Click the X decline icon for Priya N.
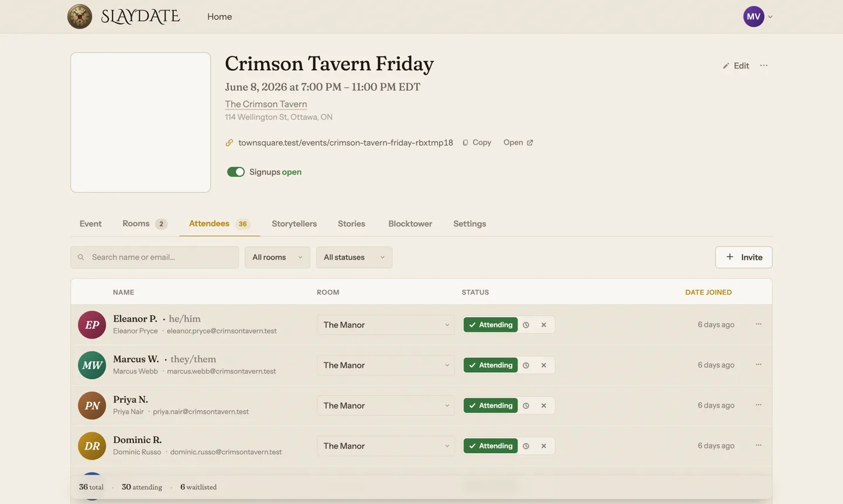843x504 pixels. (544, 406)
